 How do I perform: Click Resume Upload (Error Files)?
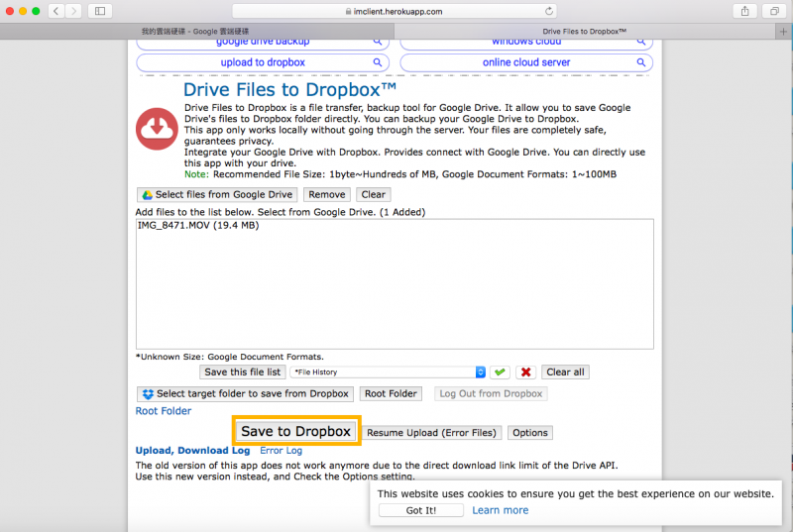click(432, 433)
